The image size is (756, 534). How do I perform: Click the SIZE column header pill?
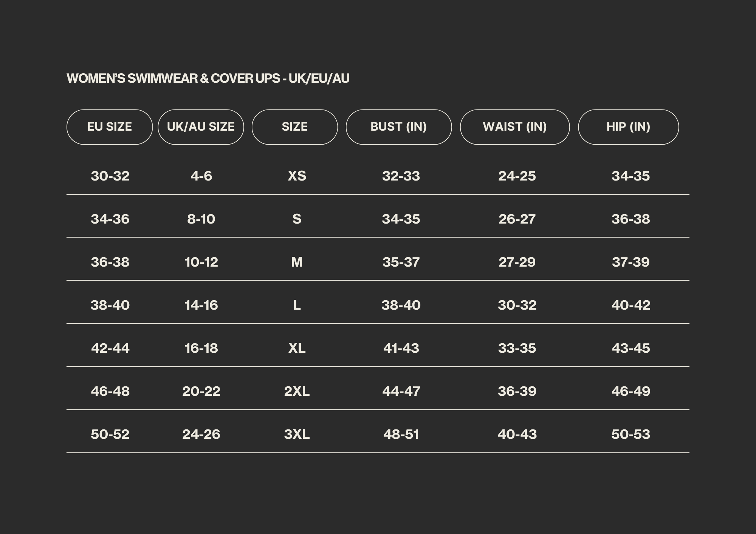pos(294,127)
